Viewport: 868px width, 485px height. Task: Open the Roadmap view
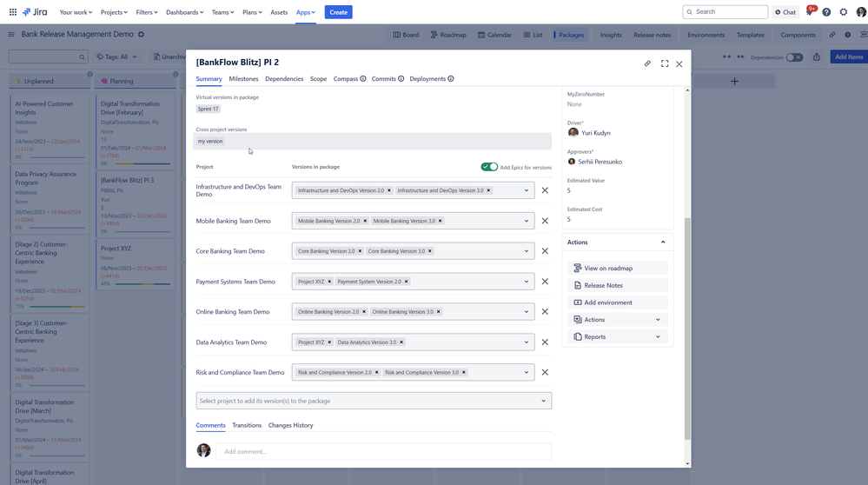click(x=448, y=35)
